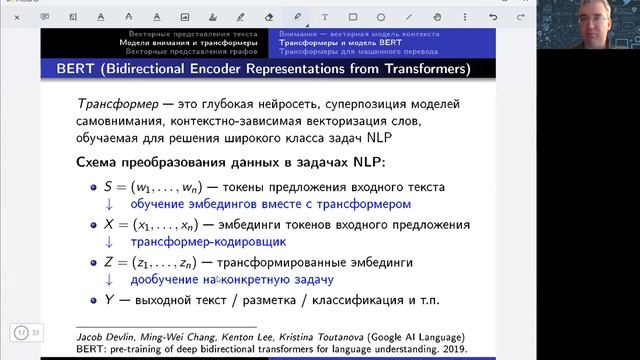Click the text 'трансформер-кодировщик'
Screen dimensions: 640x360
click(208, 242)
